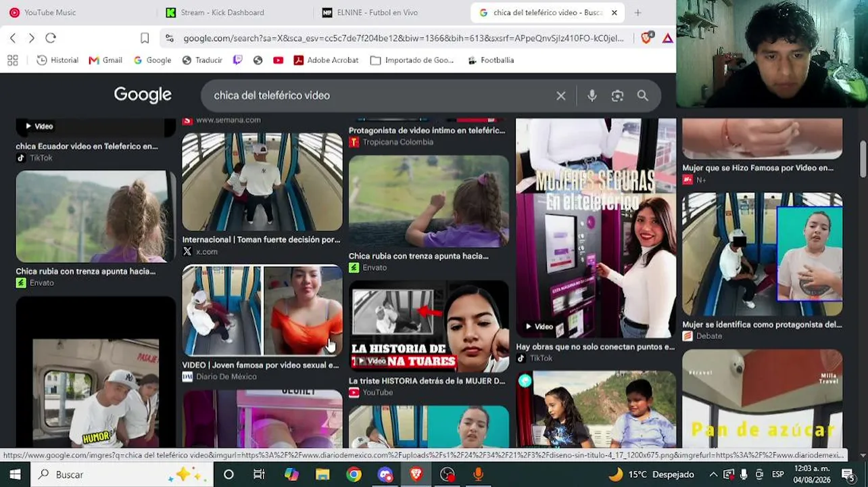Close the chica del teleférico video tab
The image size is (868, 487).
614,12
